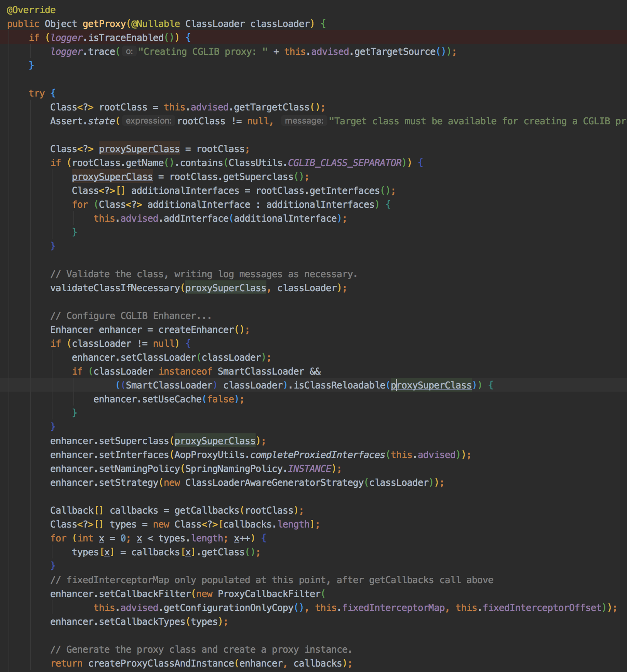Click the public keyword in the method signature
The width and height of the screenshot is (627, 672).
tap(23, 24)
